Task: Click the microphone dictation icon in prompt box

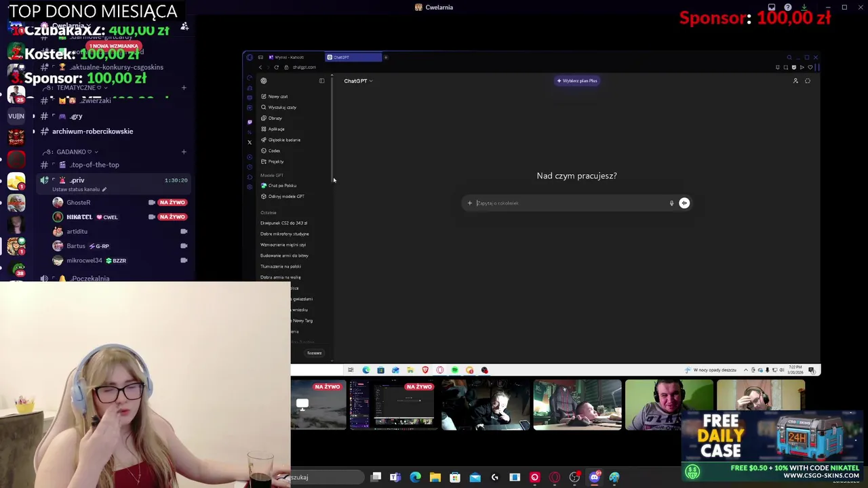Action: point(671,203)
